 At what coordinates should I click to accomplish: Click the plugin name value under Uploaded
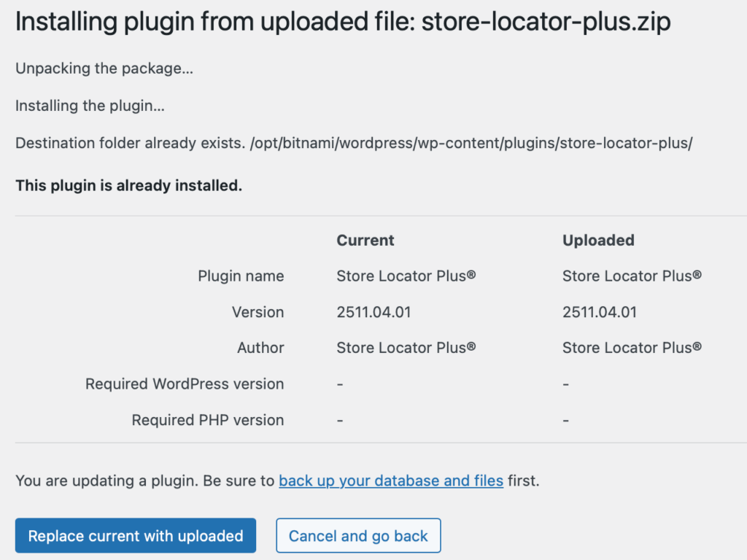[x=632, y=276]
